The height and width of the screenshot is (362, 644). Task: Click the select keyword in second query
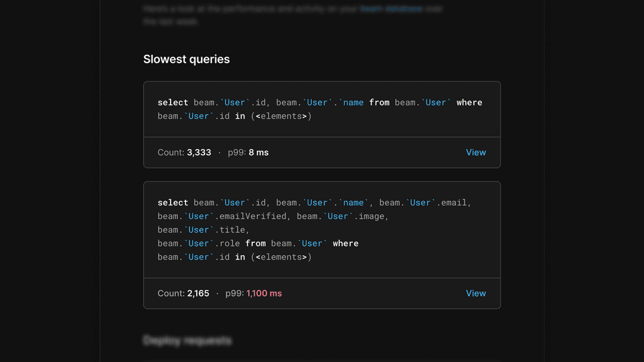[173, 202]
